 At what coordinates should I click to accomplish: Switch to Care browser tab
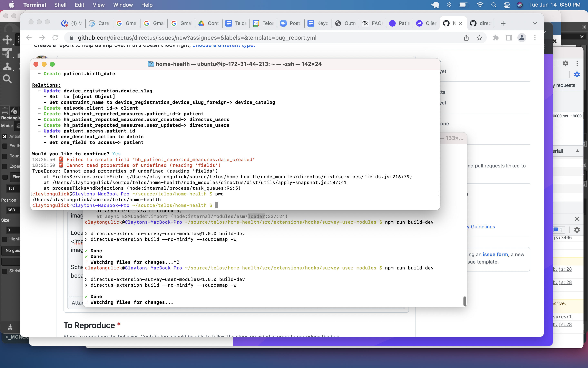(x=99, y=23)
